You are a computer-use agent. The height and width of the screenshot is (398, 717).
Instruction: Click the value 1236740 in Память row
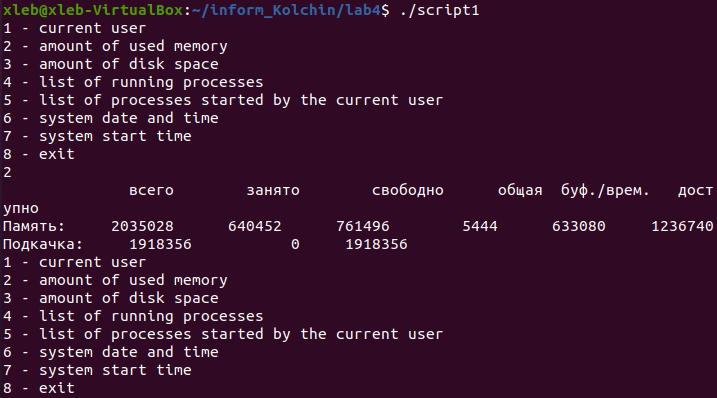(x=682, y=226)
